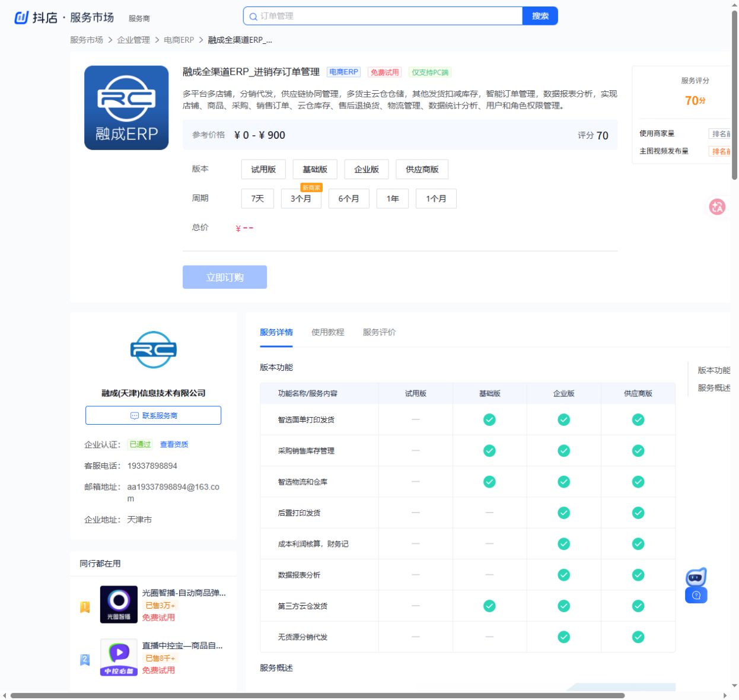Click 联系服务商 button

click(x=153, y=415)
